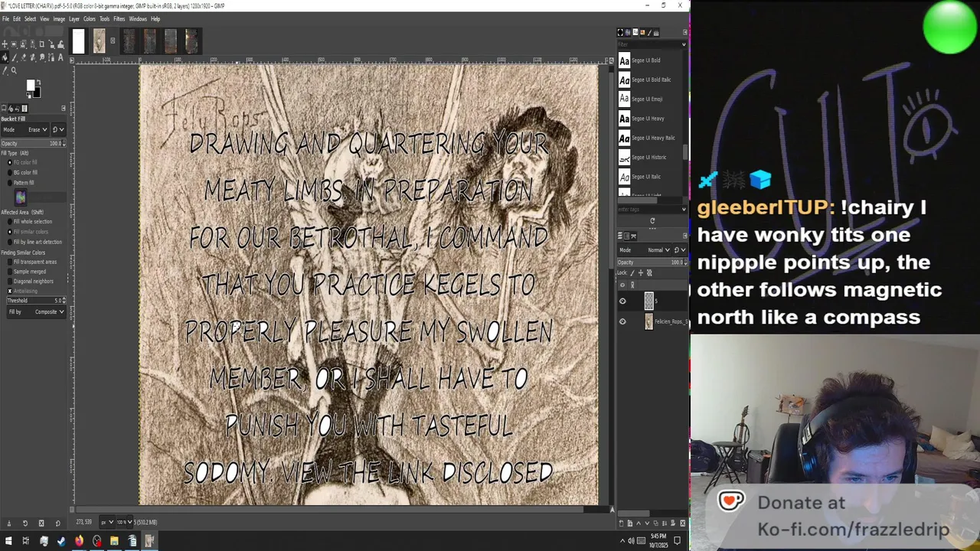This screenshot has width=980, height=551.
Task: Select the Text tool (A icon)
Action: pos(60,57)
